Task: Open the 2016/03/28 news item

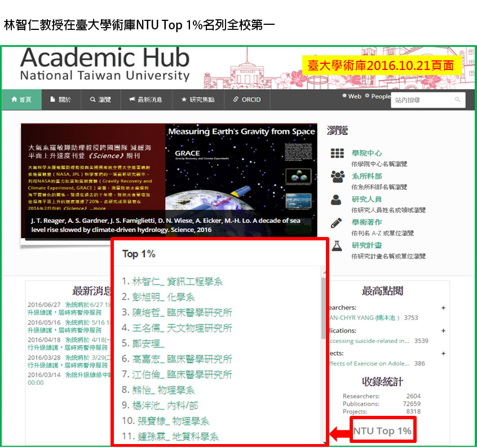Action: [69, 361]
